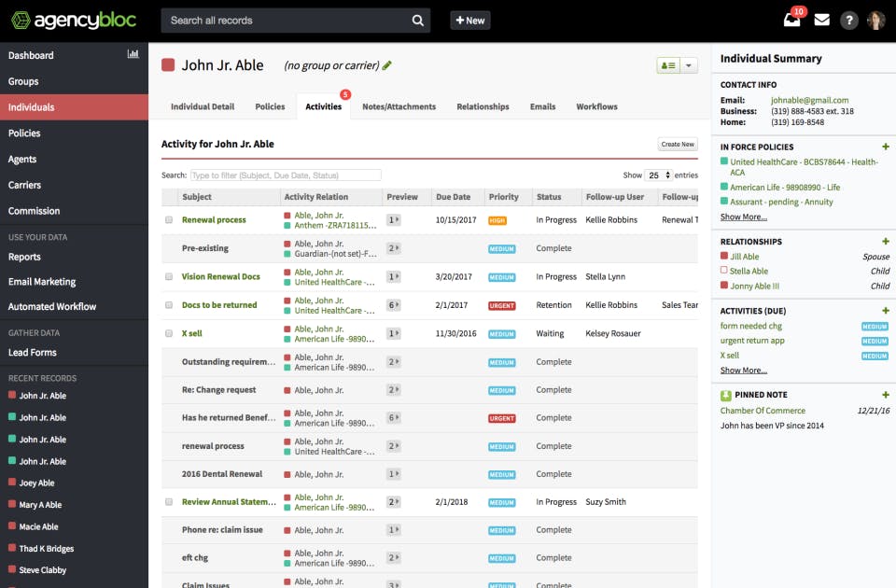Expand the Renewal process preview arrow
Image resolution: width=896 pixels, height=588 pixels.
[394, 220]
